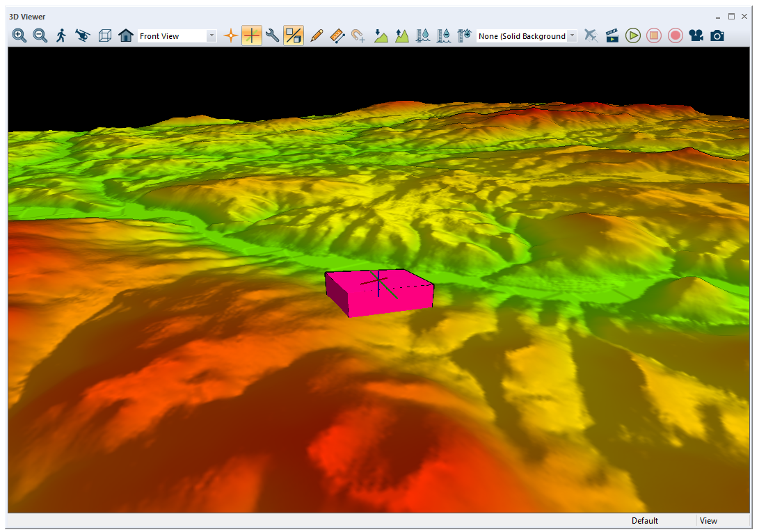Stop the fly-through playback
The image size is (759, 532).
(654, 36)
